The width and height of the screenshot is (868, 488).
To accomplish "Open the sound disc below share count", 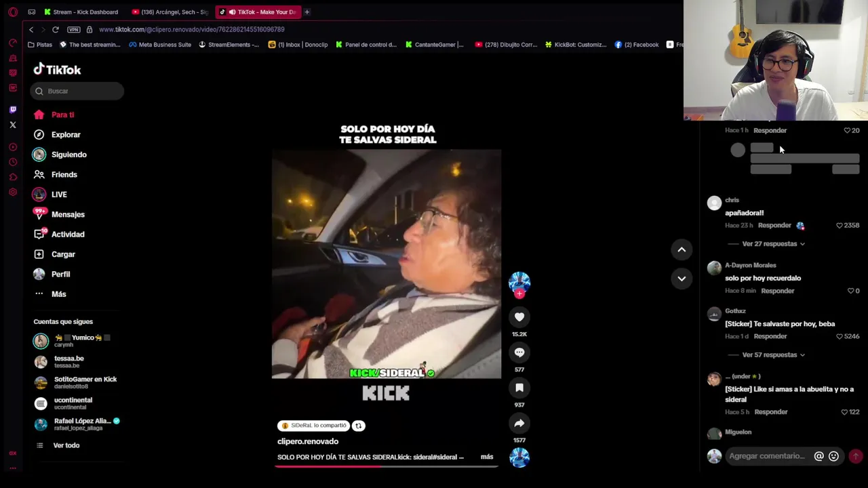I will tap(519, 457).
